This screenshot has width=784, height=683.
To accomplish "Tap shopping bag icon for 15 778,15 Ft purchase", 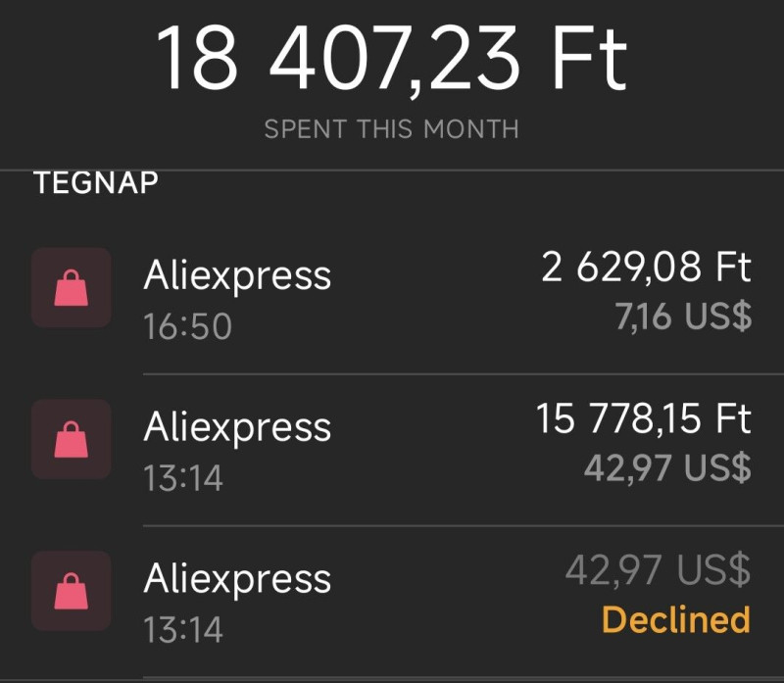I will 71,439.
